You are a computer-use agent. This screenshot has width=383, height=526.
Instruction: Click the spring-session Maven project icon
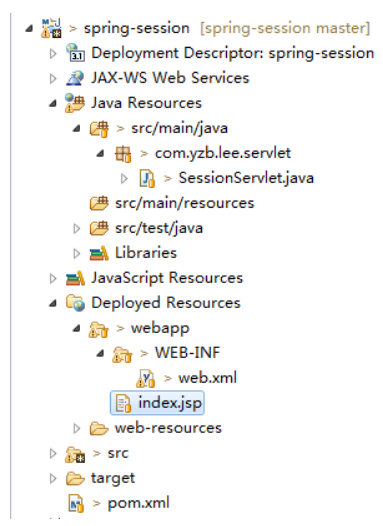(51, 28)
